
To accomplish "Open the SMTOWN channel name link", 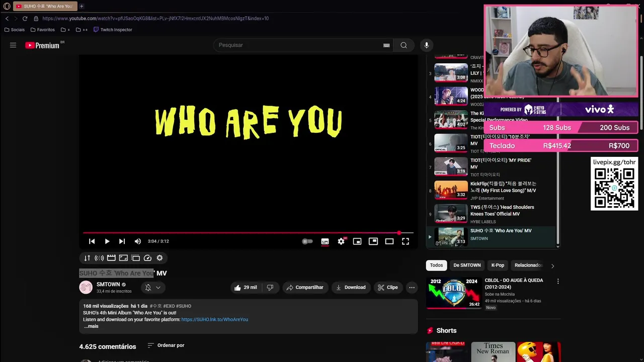I will [108, 285].
